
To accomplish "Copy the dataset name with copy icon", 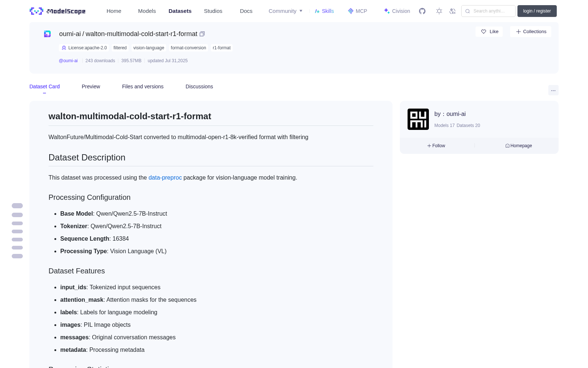I will pyautogui.click(x=202, y=34).
